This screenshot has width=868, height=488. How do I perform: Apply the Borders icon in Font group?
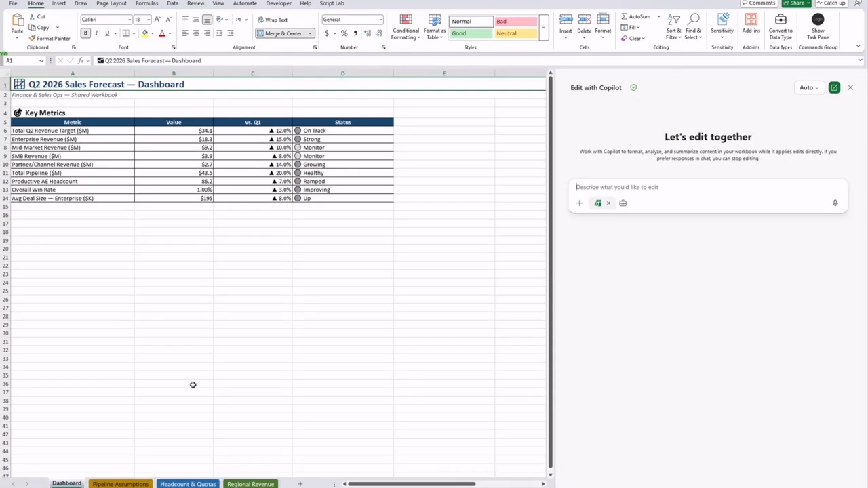pyautogui.click(x=125, y=33)
